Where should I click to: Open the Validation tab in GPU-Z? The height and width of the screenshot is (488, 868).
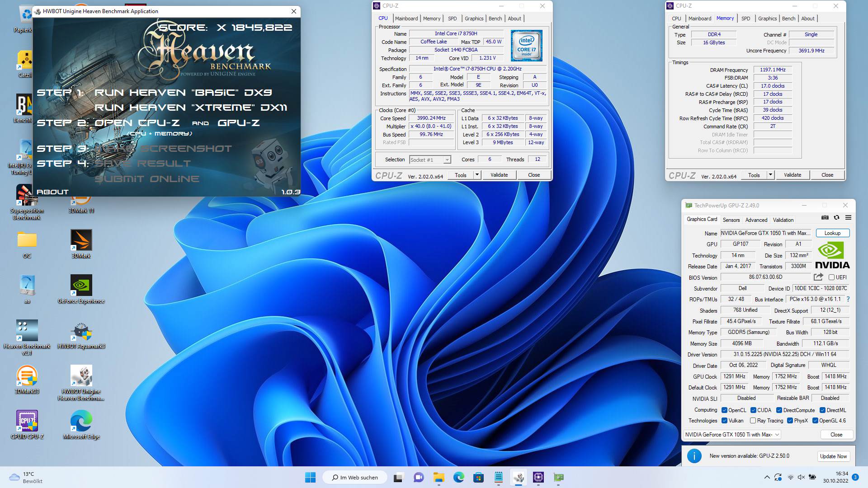(x=783, y=220)
